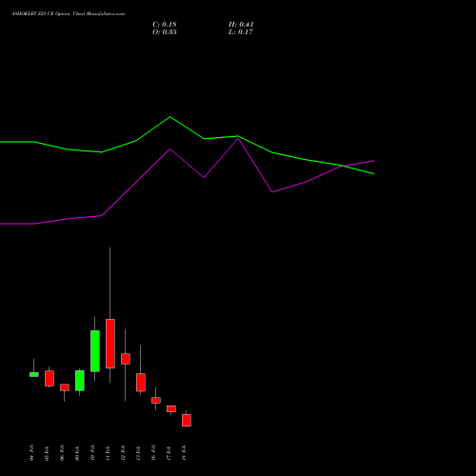Image resolution: width=476 pixels, height=476 pixels.
Task: Click the high value H: 0.41
Action: coord(241,25)
